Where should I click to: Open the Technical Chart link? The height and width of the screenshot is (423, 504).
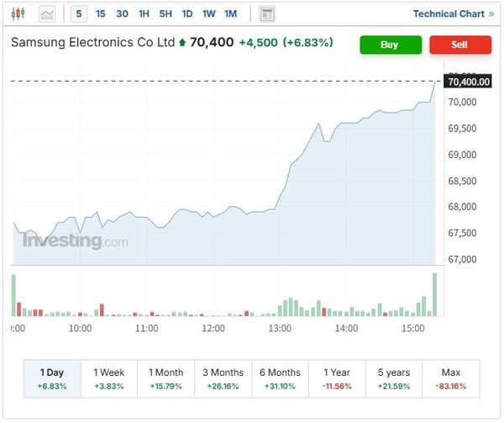click(x=454, y=13)
